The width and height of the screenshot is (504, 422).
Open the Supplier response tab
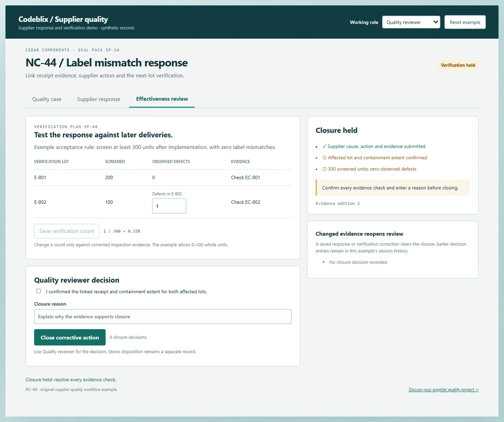[x=99, y=99]
